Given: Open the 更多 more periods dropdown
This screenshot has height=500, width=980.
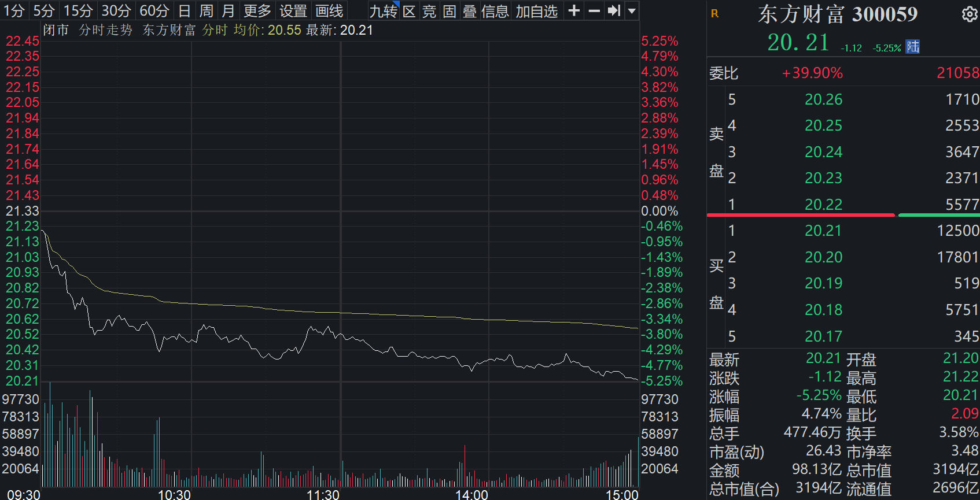Looking at the screenshot, I should pyautogui.click(x=257, y=11).
